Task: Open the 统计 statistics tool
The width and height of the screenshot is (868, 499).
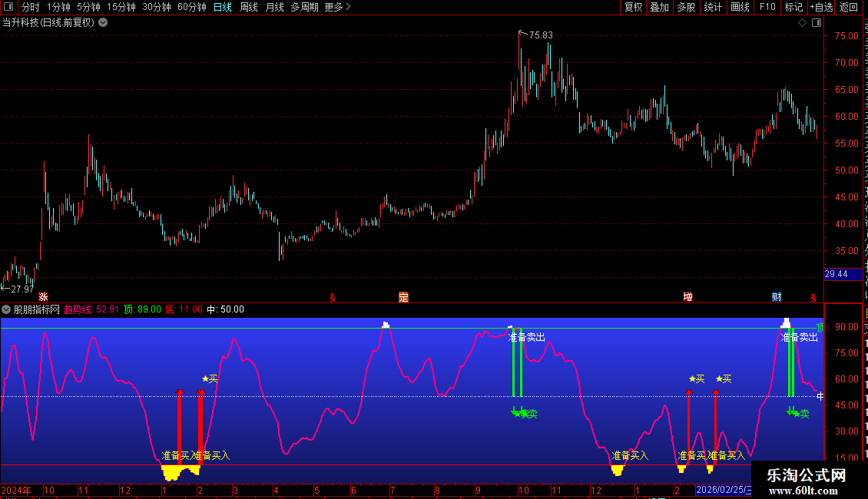Action: (712, 7)
